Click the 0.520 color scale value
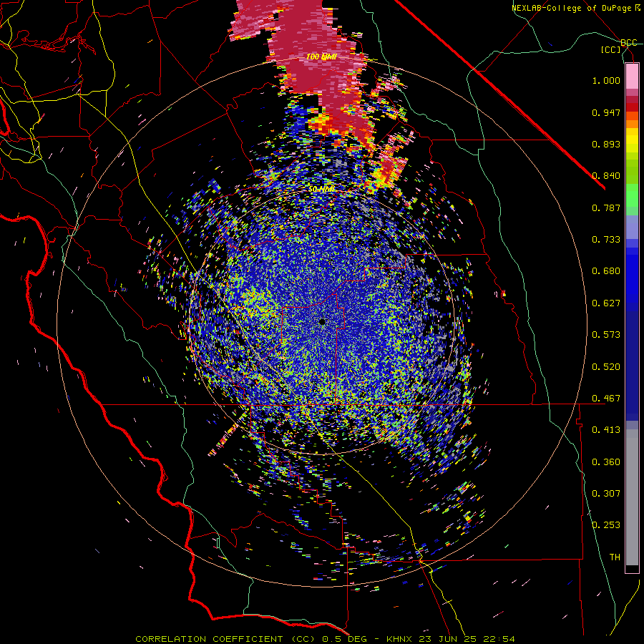 pyautogui.click(x=606, y=367)
